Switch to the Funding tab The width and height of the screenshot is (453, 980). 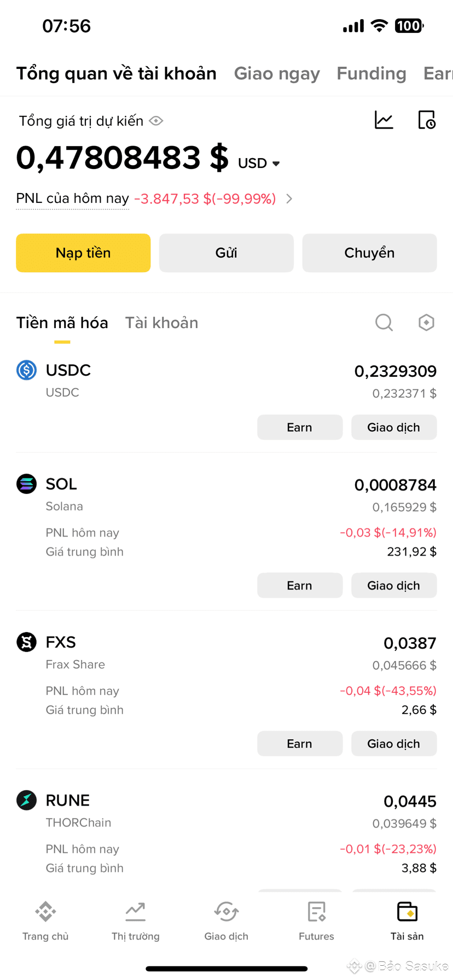point(371,73)
